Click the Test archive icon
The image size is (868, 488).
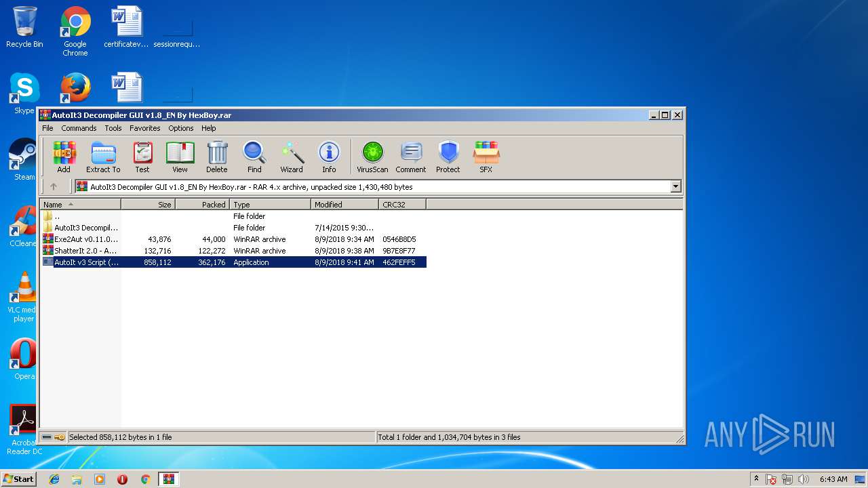pos(142,157)
